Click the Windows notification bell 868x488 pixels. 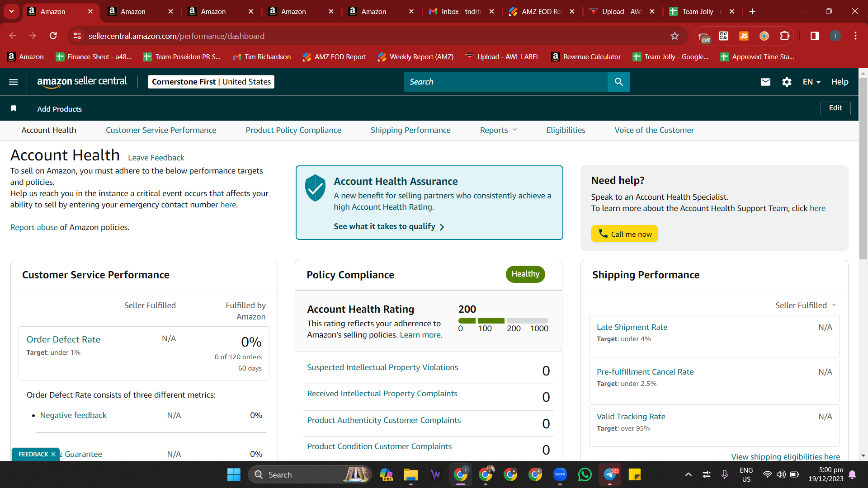point(852,474)
